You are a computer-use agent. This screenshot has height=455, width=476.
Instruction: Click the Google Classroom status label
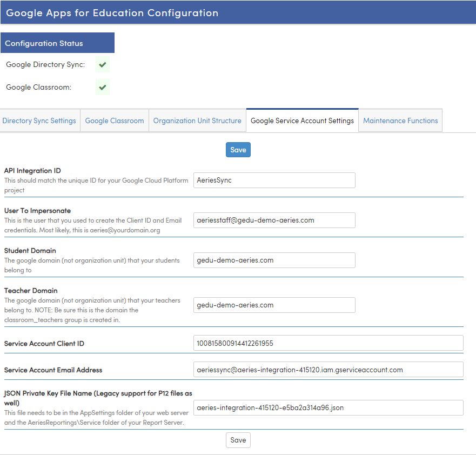pyautogui.click(x=38, y=87)
